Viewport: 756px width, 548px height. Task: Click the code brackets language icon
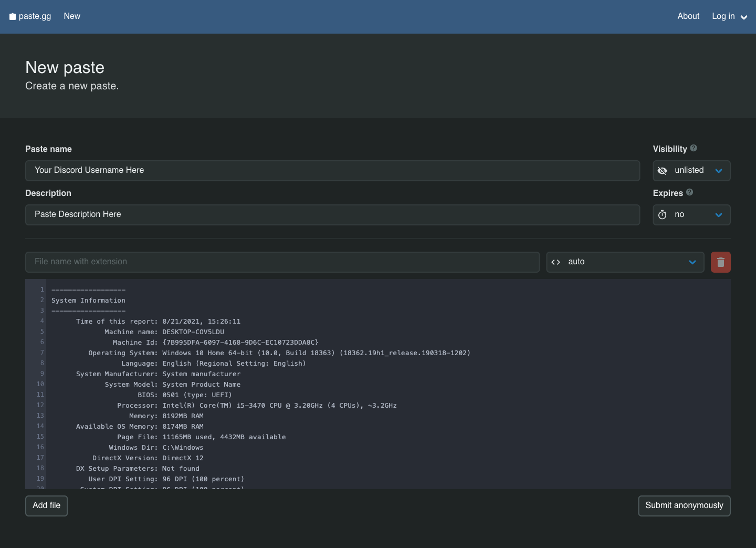(x=555, y=262)
